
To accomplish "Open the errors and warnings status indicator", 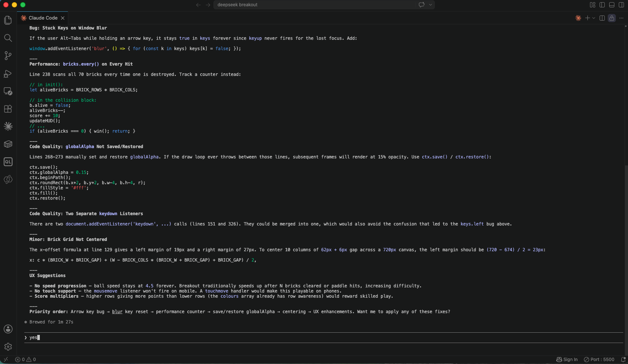I will click(25, 360).
